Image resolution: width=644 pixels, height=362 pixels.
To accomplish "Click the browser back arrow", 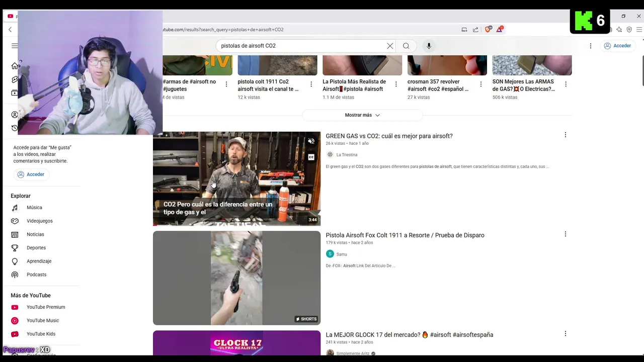I will coord(10,30).
